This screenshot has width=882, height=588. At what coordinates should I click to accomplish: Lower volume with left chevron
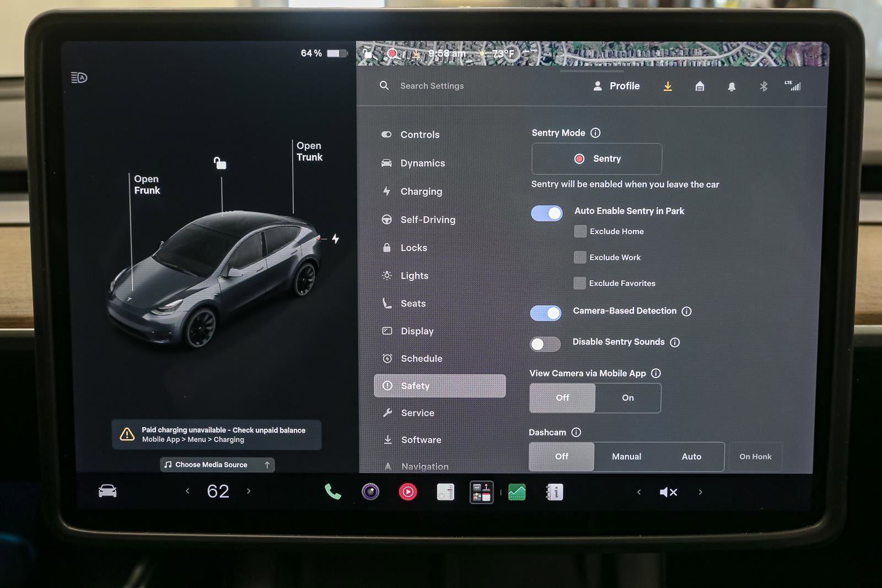click(x=639, y=492)
